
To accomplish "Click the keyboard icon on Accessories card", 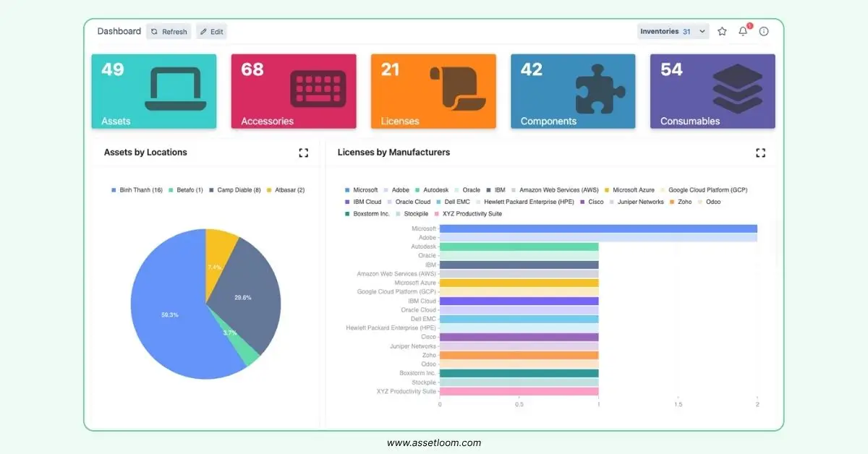I will [x=318, y=89].
